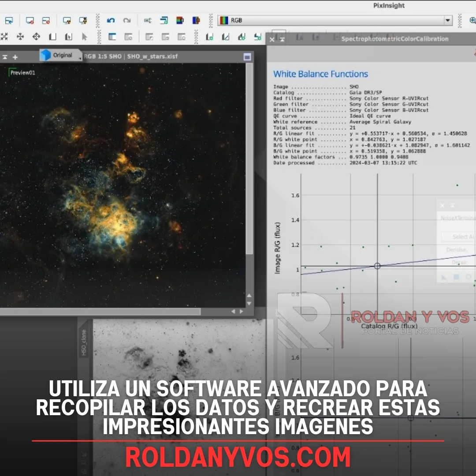
Task: Click the window icon with radiation symbol
Action: coord(83,20)
